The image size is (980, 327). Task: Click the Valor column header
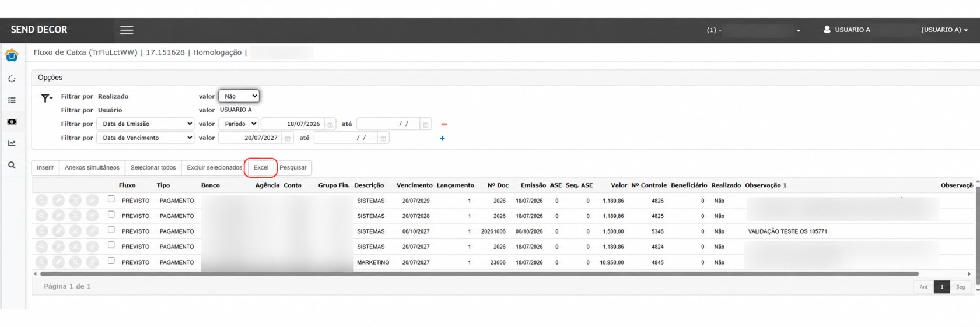pos(619,185)
